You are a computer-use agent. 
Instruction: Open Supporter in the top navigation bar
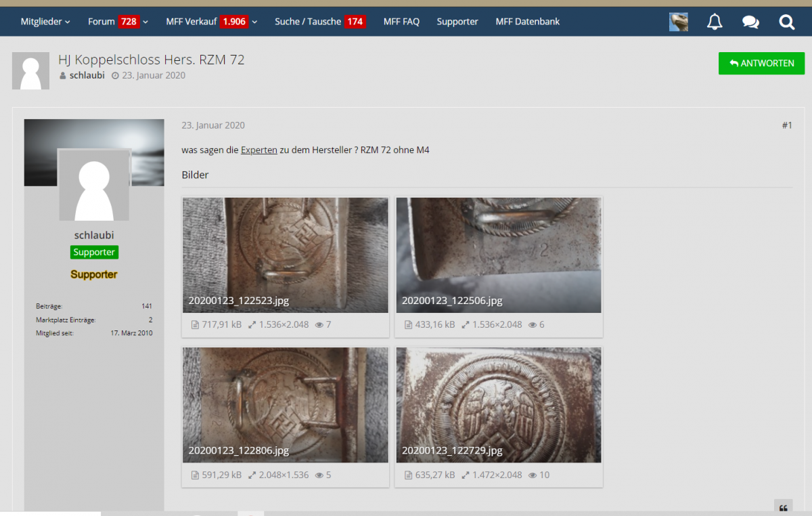[x=457, y=22]
